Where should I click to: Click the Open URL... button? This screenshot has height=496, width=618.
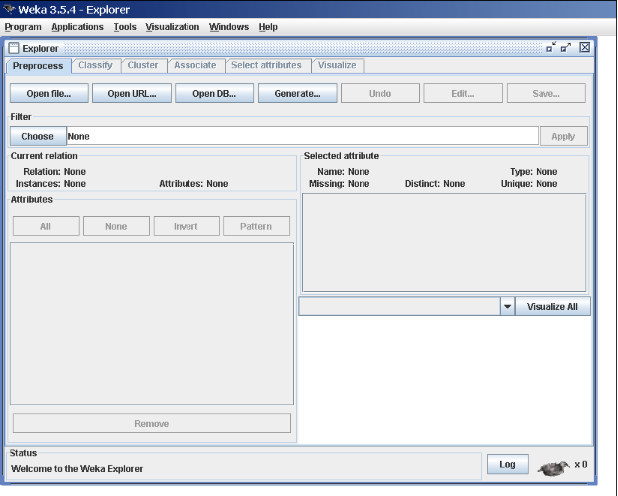click(x=132, y=93)
